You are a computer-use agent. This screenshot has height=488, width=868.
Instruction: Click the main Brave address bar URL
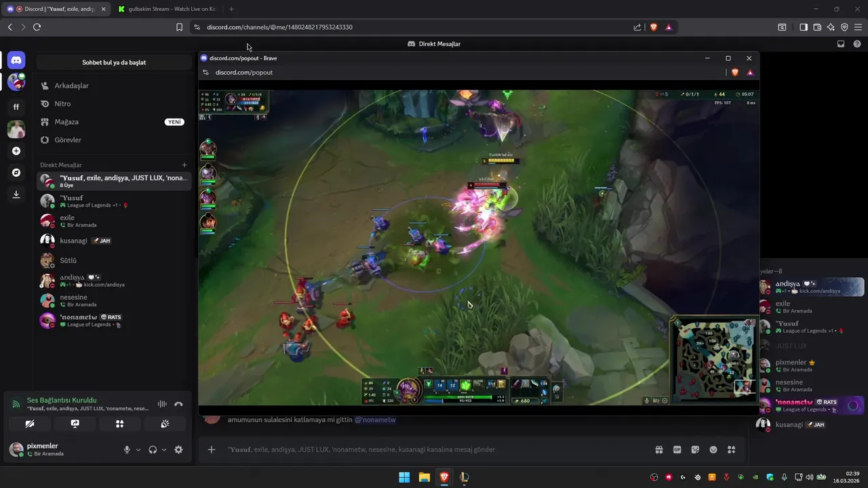pyautogui.click(x=279, y=27)
